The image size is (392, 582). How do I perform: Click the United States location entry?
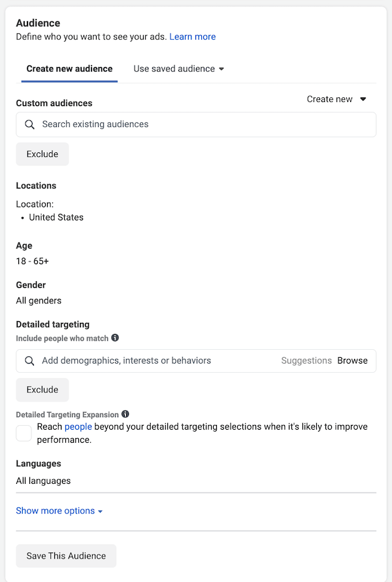pos(56,217)
